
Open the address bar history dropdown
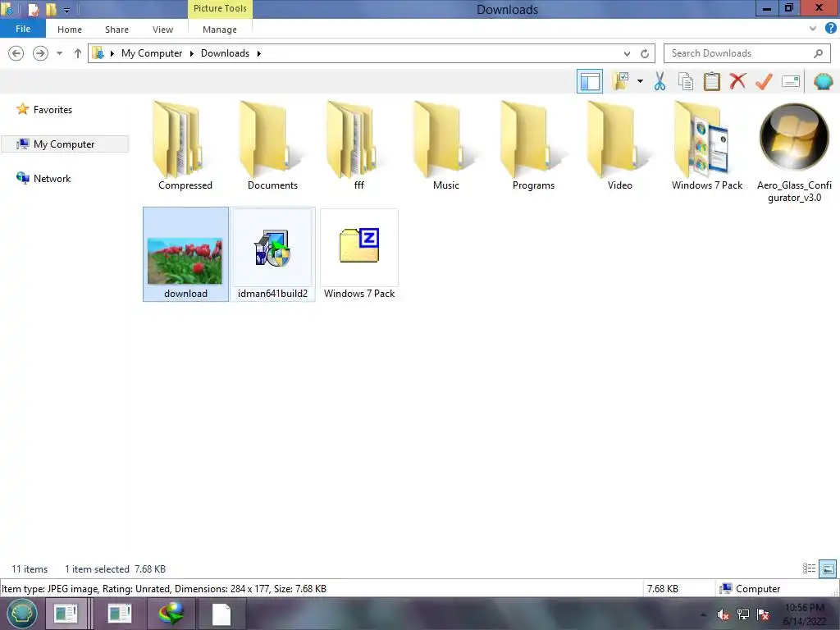pyautogui.click(x=627, y=53)
